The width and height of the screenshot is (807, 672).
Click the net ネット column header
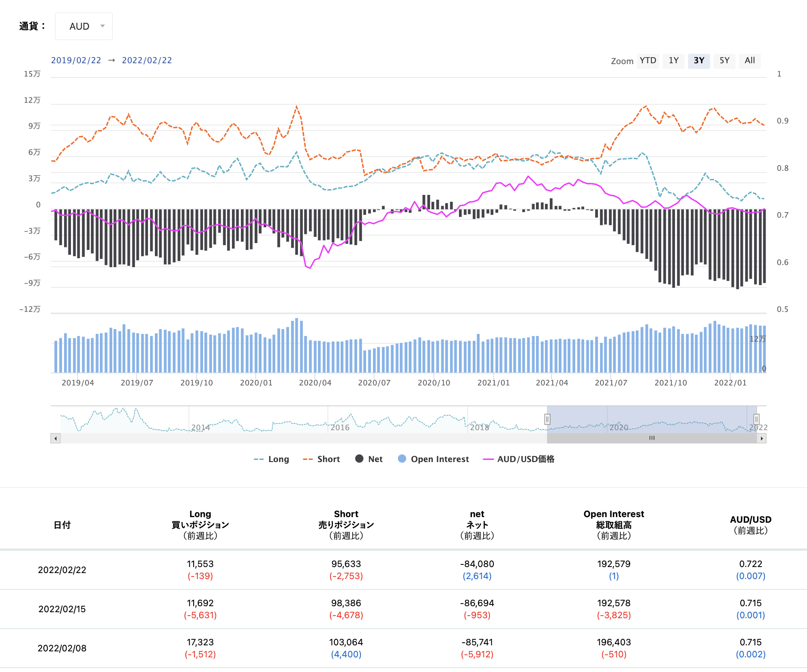(477, 525)
